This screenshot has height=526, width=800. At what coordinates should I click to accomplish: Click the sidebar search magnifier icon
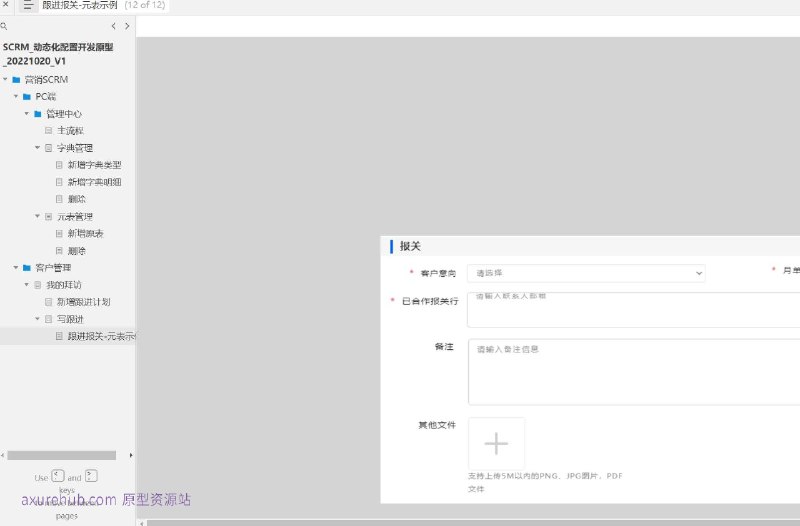click(4, 26)
